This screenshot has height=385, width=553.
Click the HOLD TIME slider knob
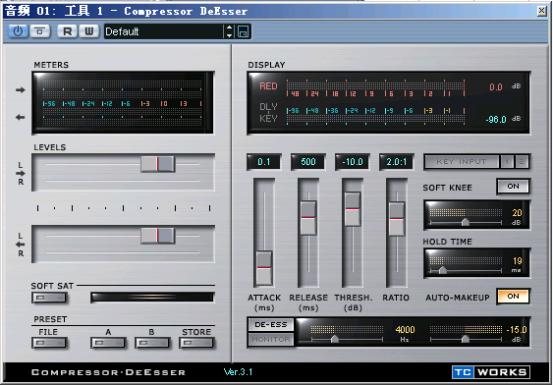point(442,270)
